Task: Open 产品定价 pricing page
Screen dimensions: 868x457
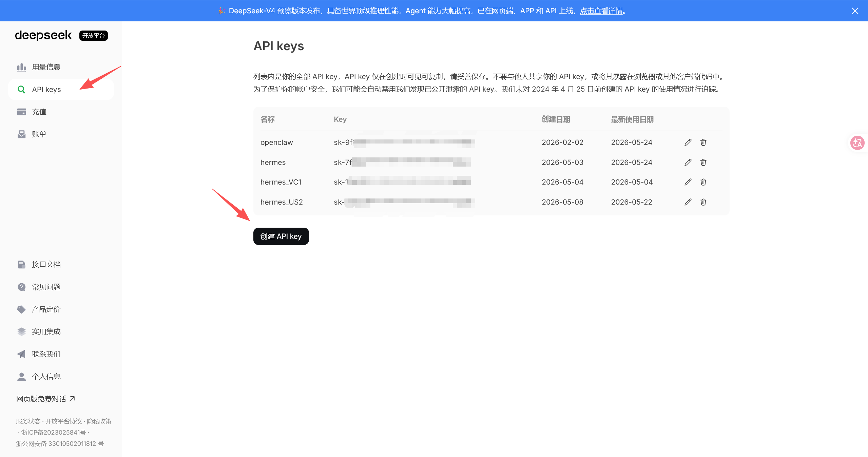Action: coord(61,309)
